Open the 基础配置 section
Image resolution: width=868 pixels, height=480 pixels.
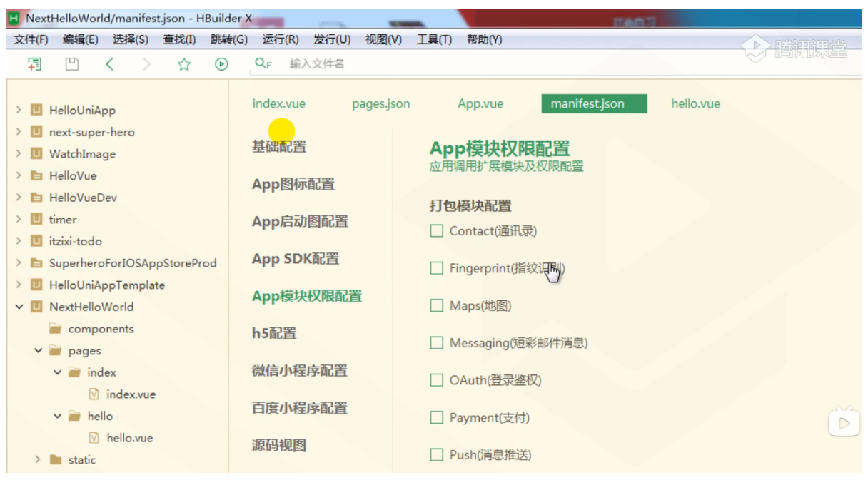click(x=279, y=147)
